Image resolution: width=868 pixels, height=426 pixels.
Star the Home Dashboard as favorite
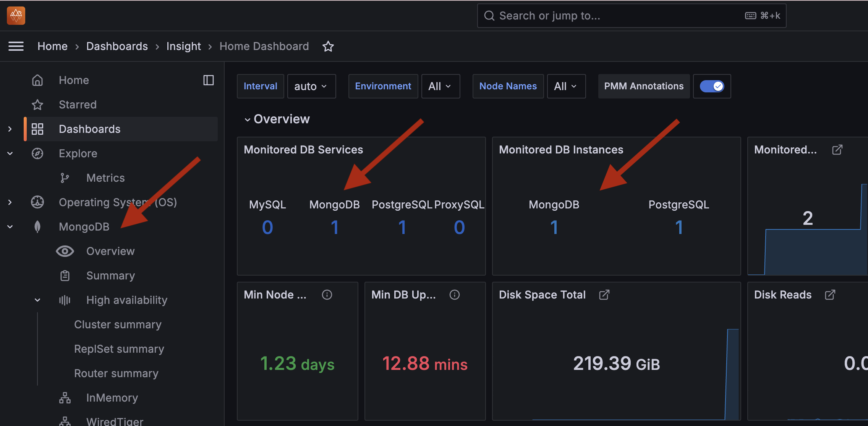pos(328,46)
